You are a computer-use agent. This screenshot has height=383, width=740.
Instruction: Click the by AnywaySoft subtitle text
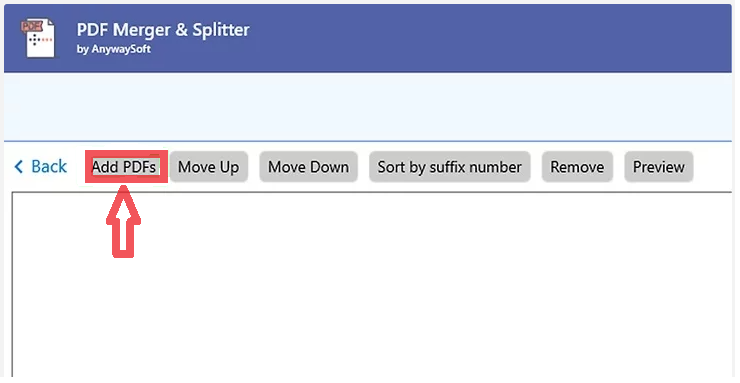[x=114, y=49]
